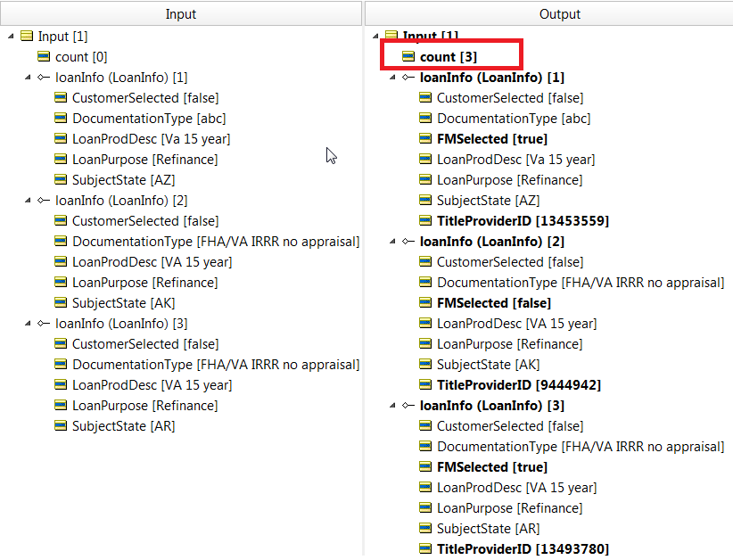Viewport: 733px width, 560px height.
Task: Collapse loanInfo [2] in the Input panel
Action: pyautogui.click(x=28, y=200)
